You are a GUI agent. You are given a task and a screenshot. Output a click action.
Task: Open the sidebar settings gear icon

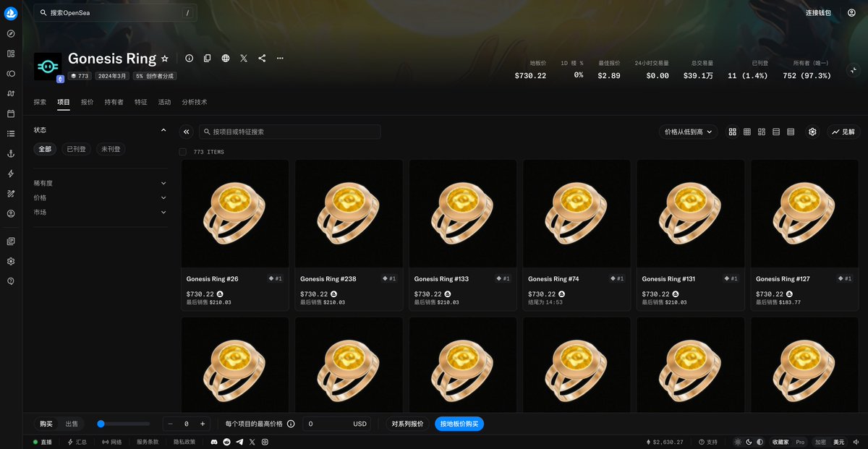[x=11, y=261]
